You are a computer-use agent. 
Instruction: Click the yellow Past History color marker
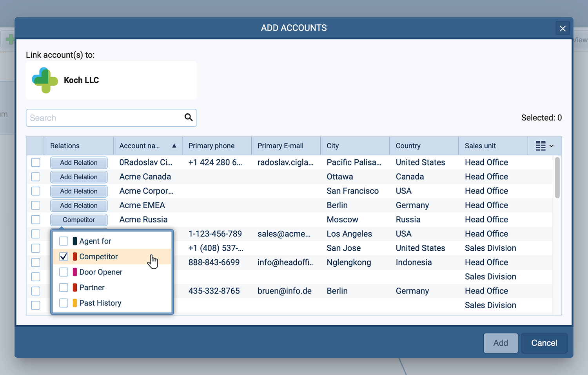click(75, 303)
